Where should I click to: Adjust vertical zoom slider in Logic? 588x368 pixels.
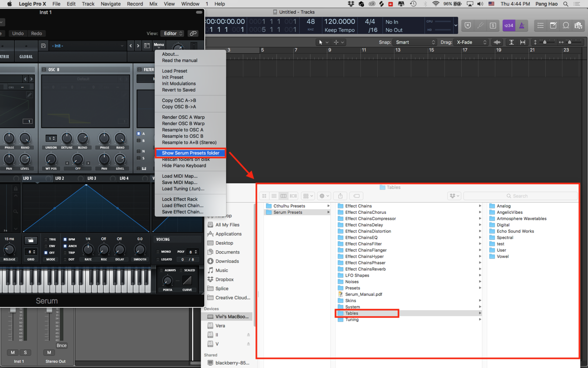coord(545,42)
